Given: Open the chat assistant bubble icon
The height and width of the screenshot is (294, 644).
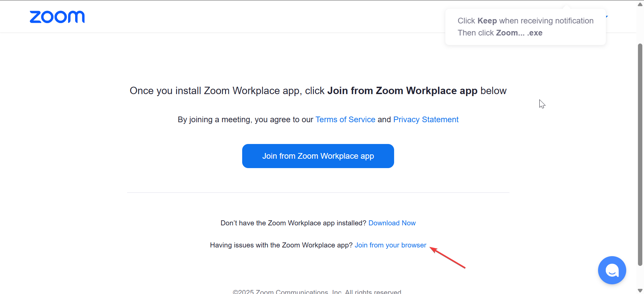Looking at the screenshot, I should [612, 270].
